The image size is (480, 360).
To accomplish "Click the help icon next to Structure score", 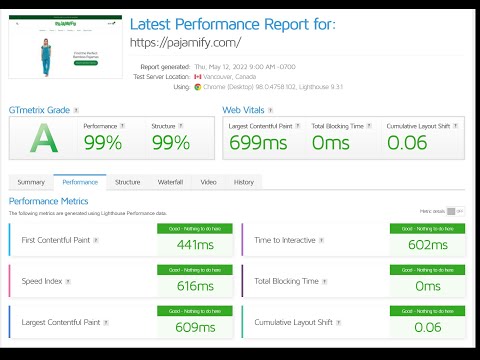I will click(181, 126).
